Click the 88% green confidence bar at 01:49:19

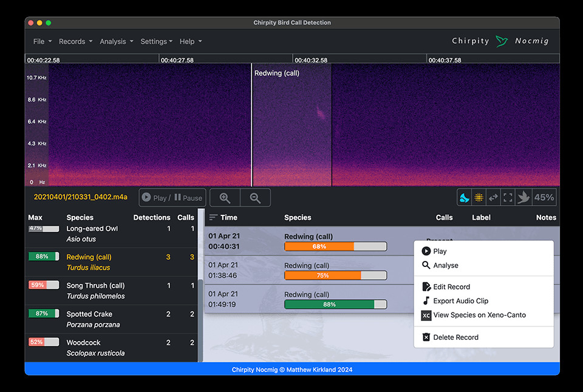(336, 304)
